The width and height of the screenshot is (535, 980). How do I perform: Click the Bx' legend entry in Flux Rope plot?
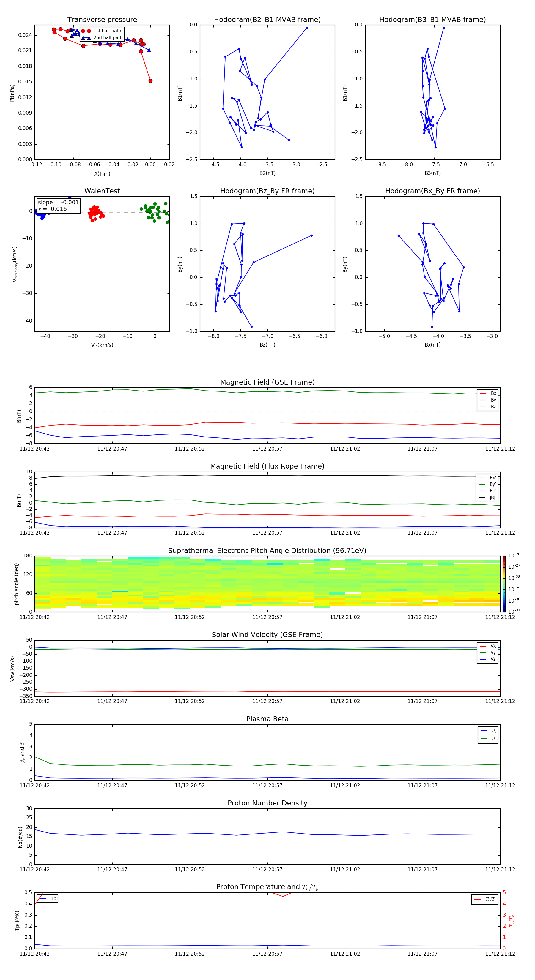[487, 478]
